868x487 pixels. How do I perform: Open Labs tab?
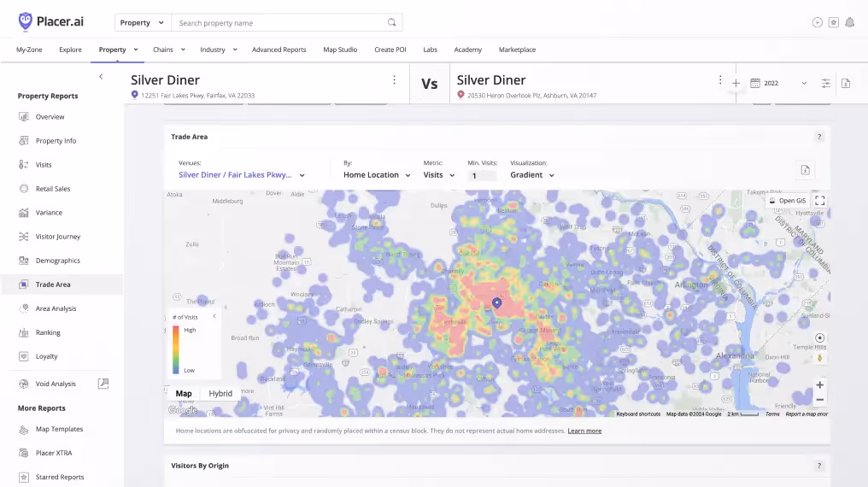point(430,50)
